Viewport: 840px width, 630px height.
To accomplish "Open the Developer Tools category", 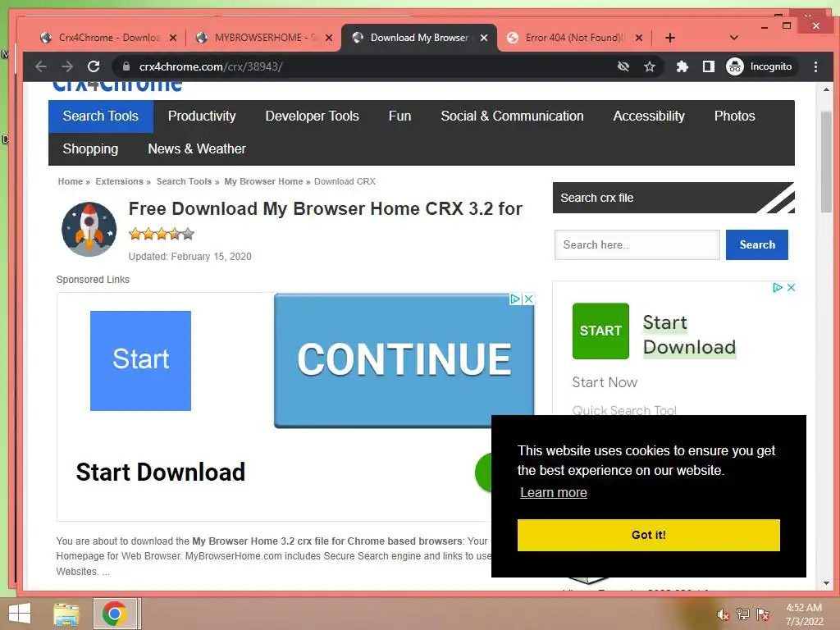I will 312,116.
